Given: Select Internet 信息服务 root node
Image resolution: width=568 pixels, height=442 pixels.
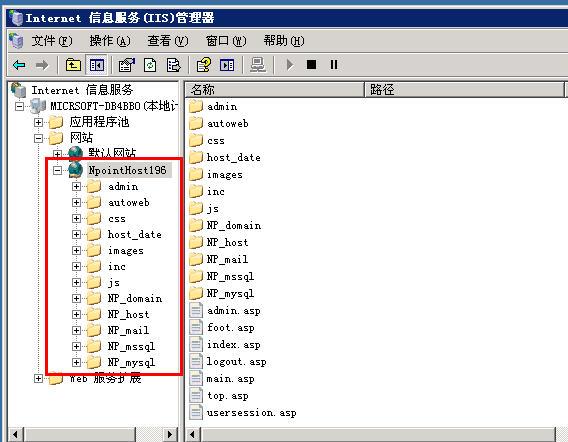Looking at the screenshot, I should [82, 90].
